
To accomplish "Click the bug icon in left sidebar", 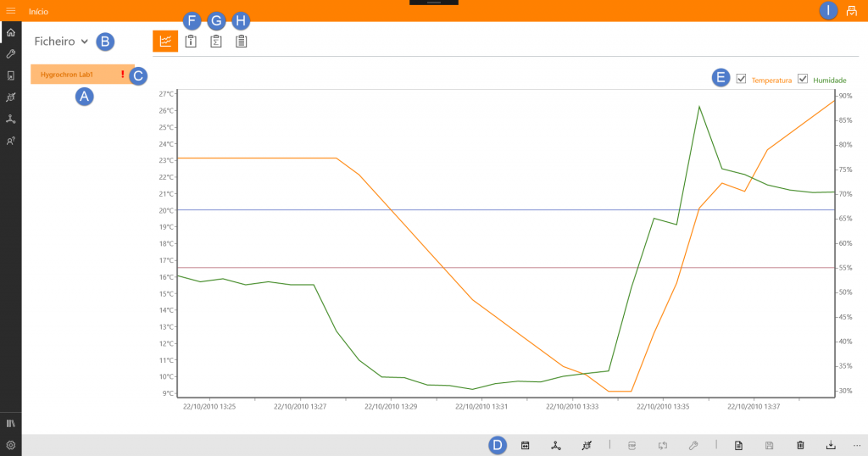I will [x=11, y=97].
